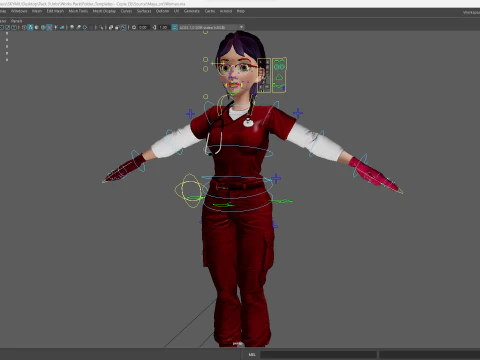Open the UV menu

pyautogui.click(x=176, y=11)
